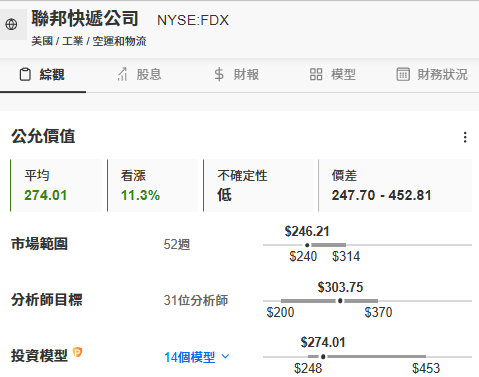Click the calendar icon on the 財務狀況 tab
The width and height of the screenshot is (479, 377).
point(403,74)
